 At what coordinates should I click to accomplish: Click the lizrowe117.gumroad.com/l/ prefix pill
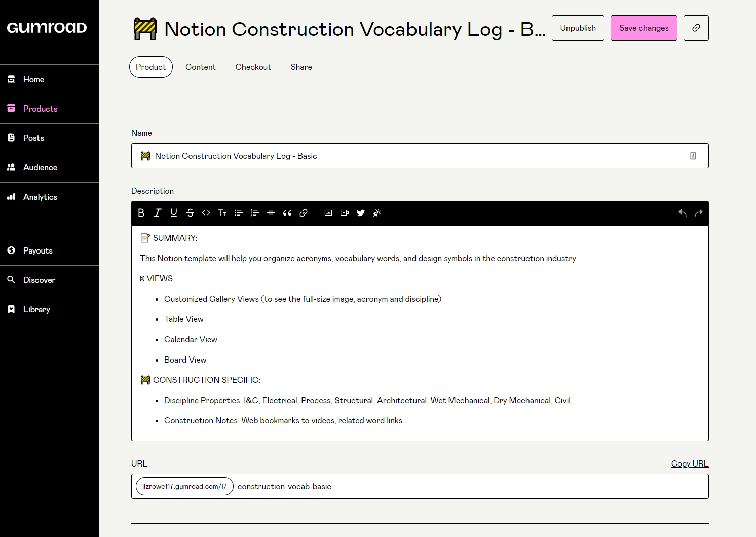[x=184, y=486]
